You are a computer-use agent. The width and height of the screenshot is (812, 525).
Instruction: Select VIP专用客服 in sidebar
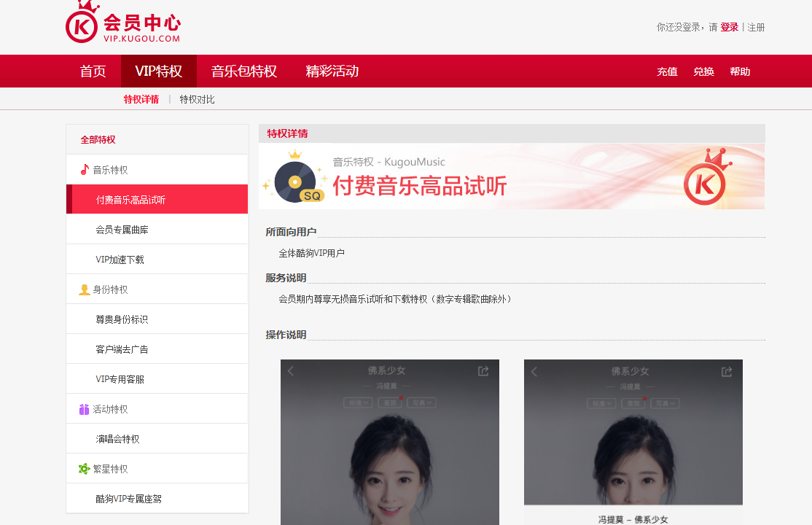157,379
